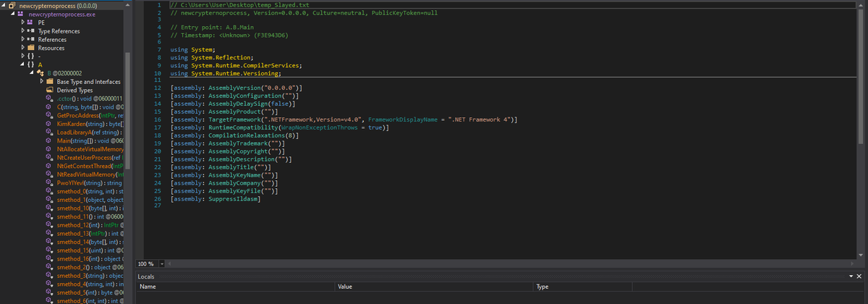Click the NtCreateUserProcess method icon

[51, 157]
